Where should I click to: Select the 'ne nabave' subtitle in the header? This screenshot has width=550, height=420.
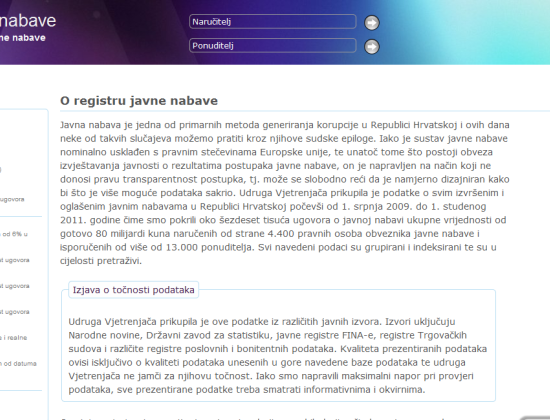click(x=23, y=38)
